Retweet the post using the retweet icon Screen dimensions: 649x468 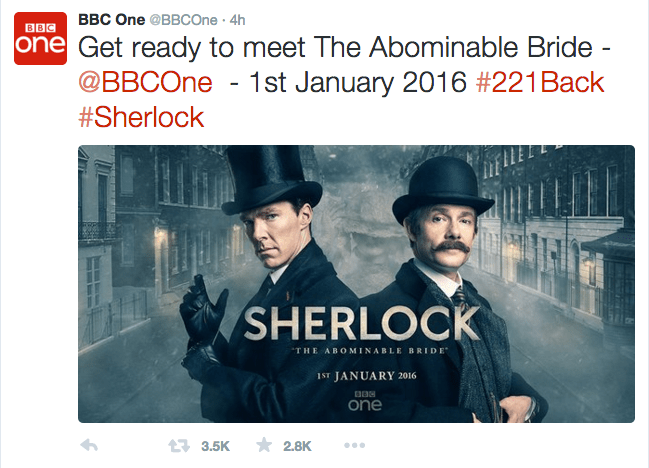179,446
